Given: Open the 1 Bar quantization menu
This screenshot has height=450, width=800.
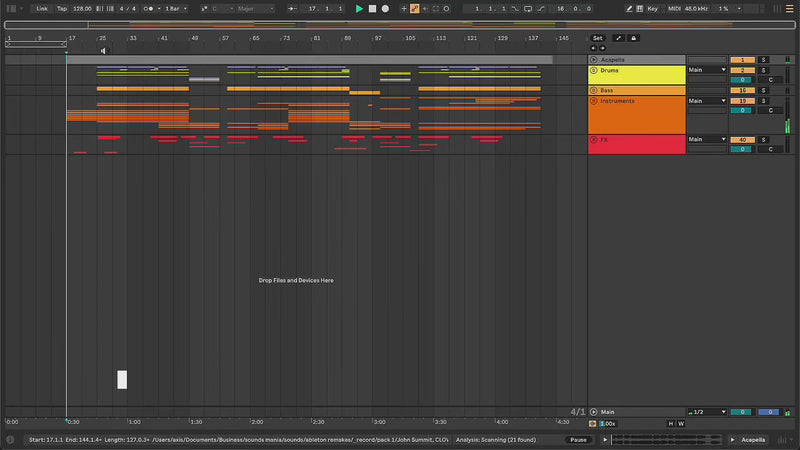Looking at the screenshot, I should tap(175, 8).
